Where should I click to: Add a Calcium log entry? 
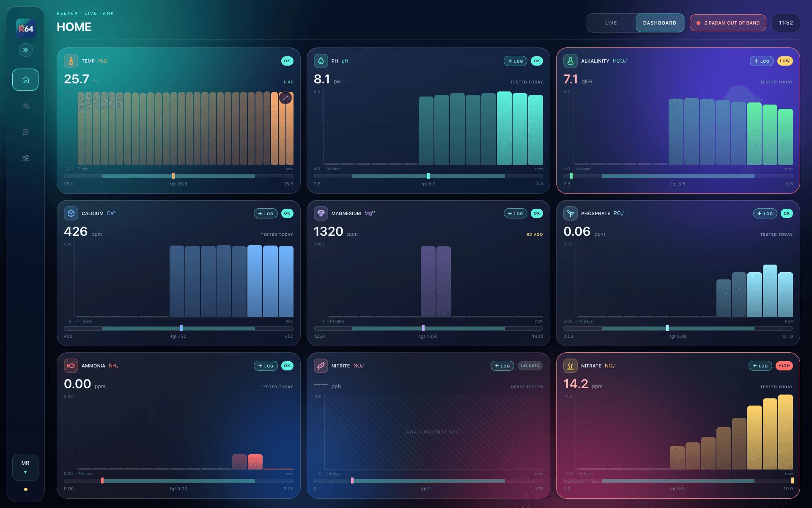(266, 213)
